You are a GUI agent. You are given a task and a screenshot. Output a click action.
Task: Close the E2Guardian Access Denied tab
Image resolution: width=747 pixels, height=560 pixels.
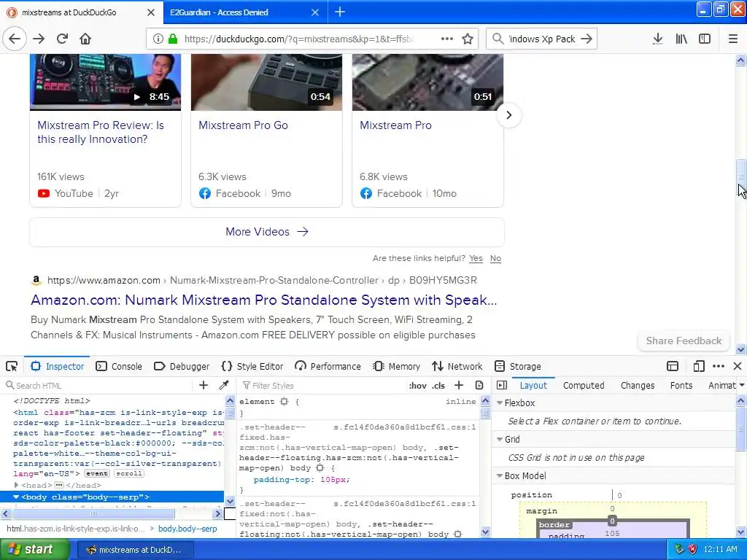point(315,12)
